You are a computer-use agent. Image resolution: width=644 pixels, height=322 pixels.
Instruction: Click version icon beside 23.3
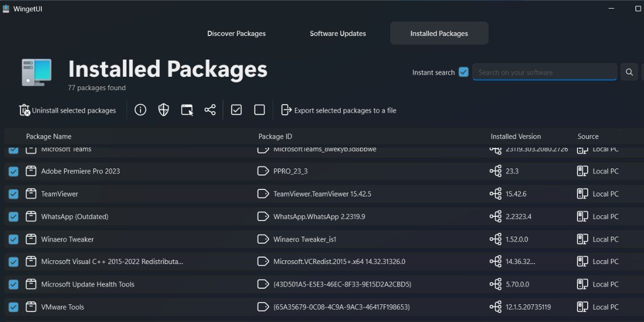[495, 171]
